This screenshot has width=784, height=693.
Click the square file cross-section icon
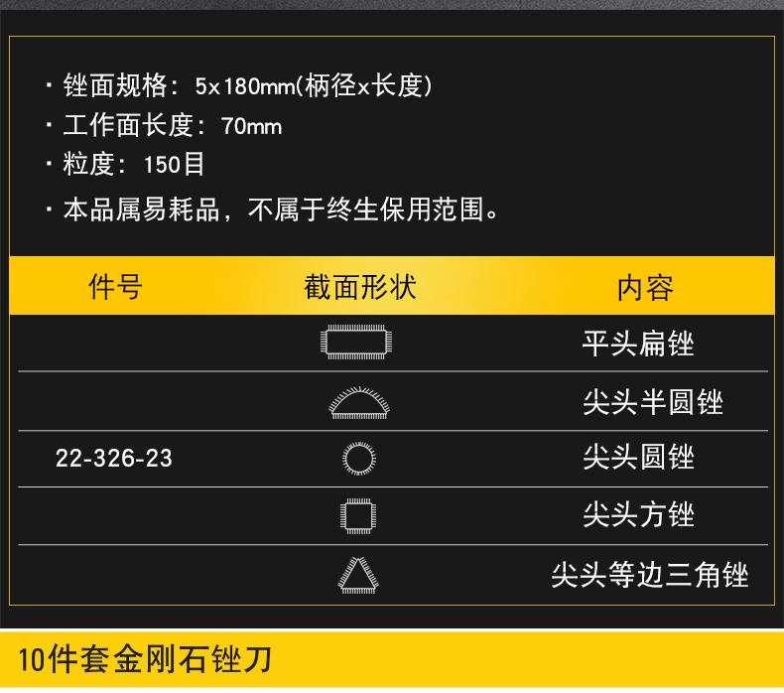tap(358, 516)
